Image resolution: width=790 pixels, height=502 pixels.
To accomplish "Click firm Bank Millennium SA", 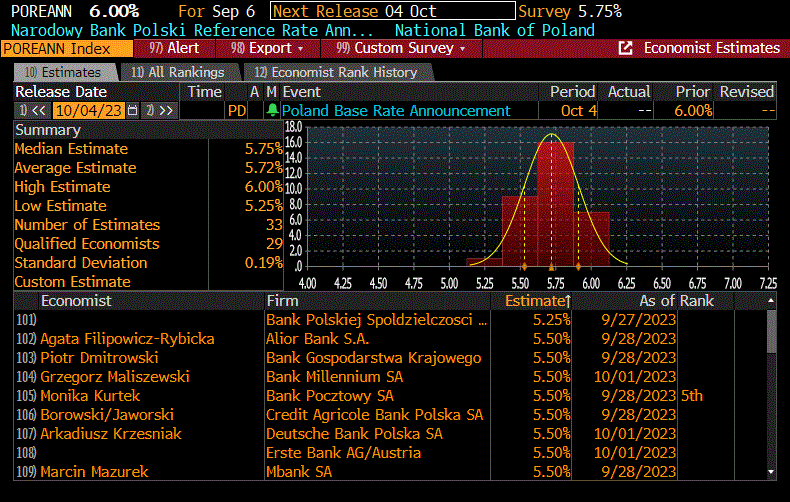I will click(335, 376).
